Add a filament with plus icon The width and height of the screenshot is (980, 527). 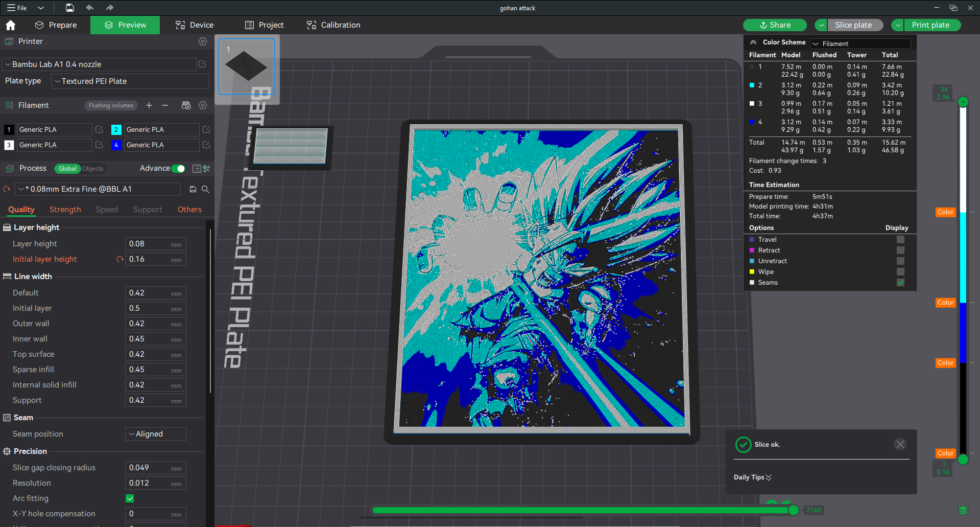tap(149, 105)
